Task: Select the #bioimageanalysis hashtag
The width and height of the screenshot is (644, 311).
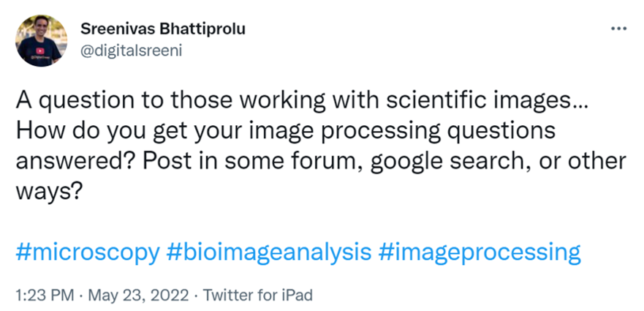Action: [269, 253]
